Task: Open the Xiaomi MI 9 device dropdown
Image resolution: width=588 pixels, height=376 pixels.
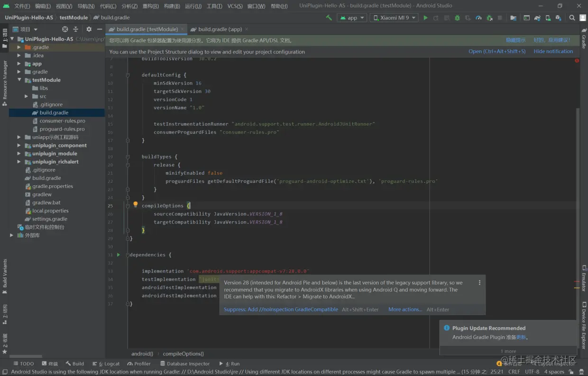Action: tap(395, 18)
